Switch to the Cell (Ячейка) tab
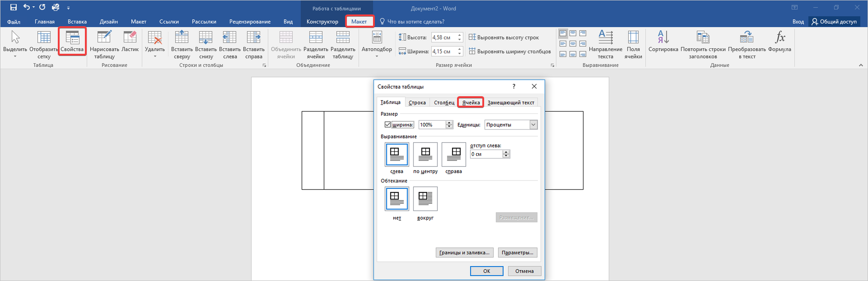The image size is (868, 281). coord(471,102)
